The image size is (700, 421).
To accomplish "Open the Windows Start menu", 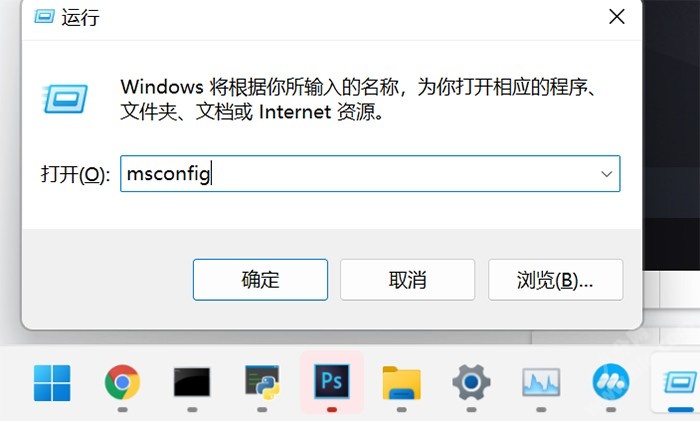I will coord(52,383).
